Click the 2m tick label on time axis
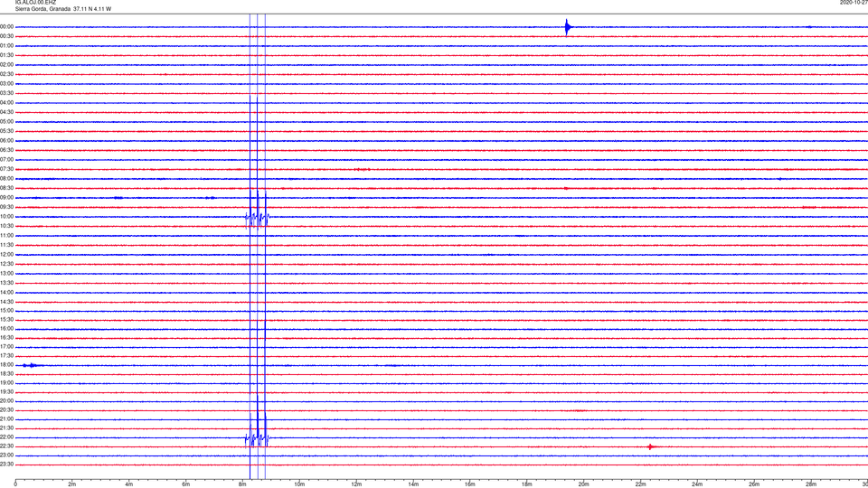The width and height of the screenshot is (868, 488). [x=72, y=484]
